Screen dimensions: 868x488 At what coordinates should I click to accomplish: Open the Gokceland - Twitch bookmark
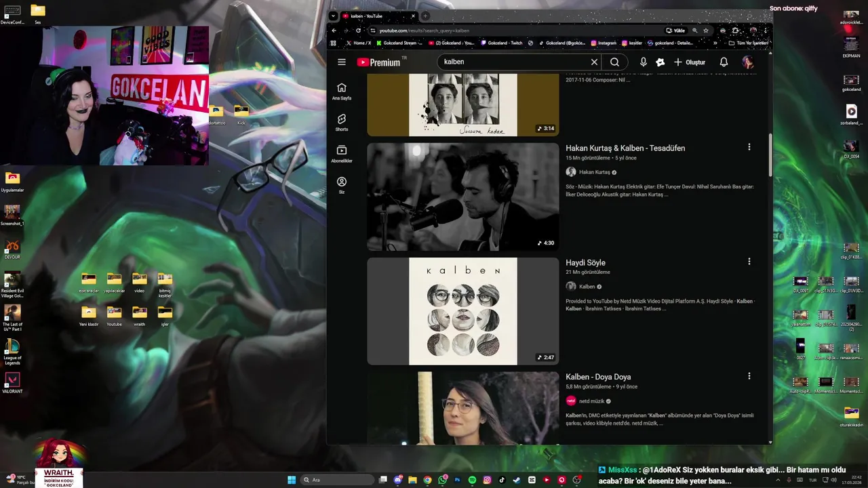pos(502,43)
